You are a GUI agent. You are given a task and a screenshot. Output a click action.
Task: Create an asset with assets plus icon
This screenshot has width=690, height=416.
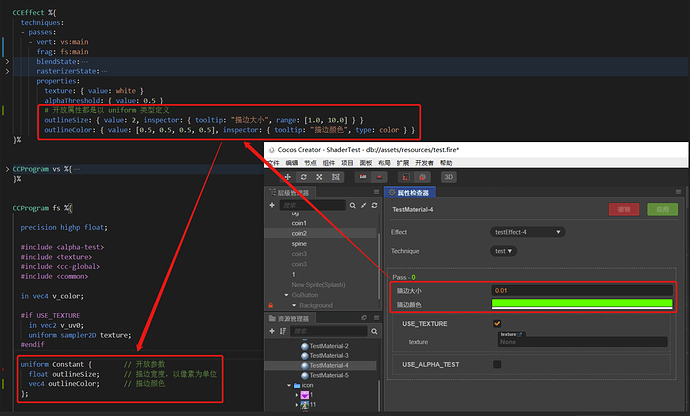(272, 331)
